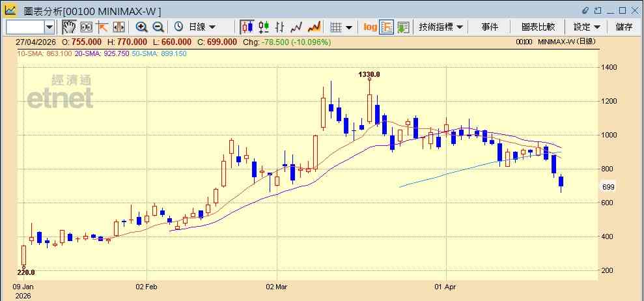Switch to filled candlestick chart style
This screenshot has height=301, width=644.
click(247, 27)
